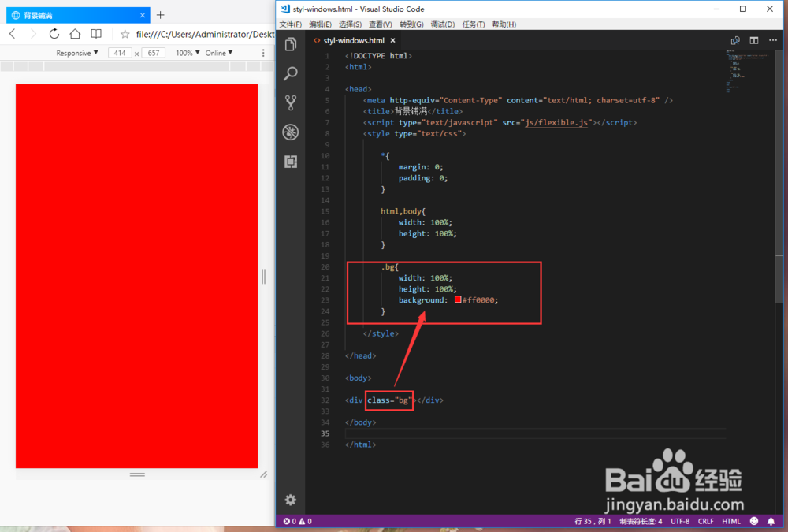
Task: Click the #ff0000 color swatch on line 23
Action: (458, 299)
